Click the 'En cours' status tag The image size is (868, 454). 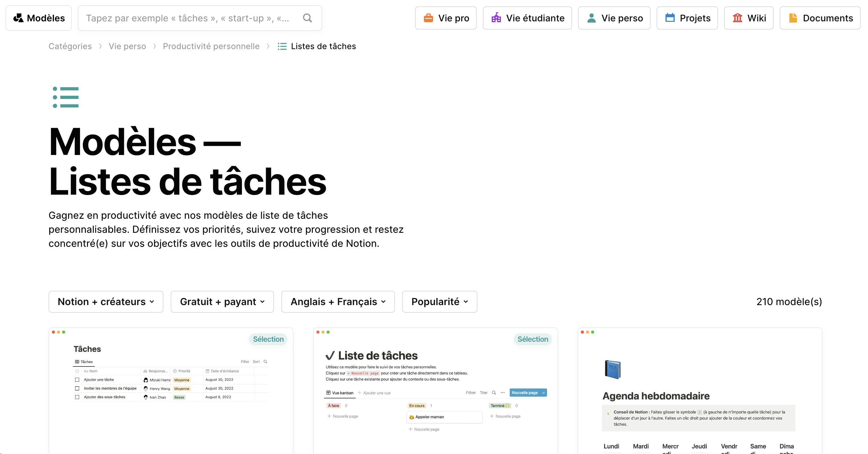(417, 406)
